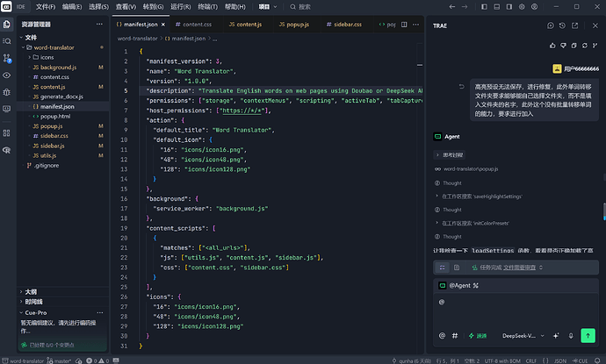The width and height of the screenshot is (606, 364).
Task: Expand the 大纲 outline section
Action: [31, 292]
